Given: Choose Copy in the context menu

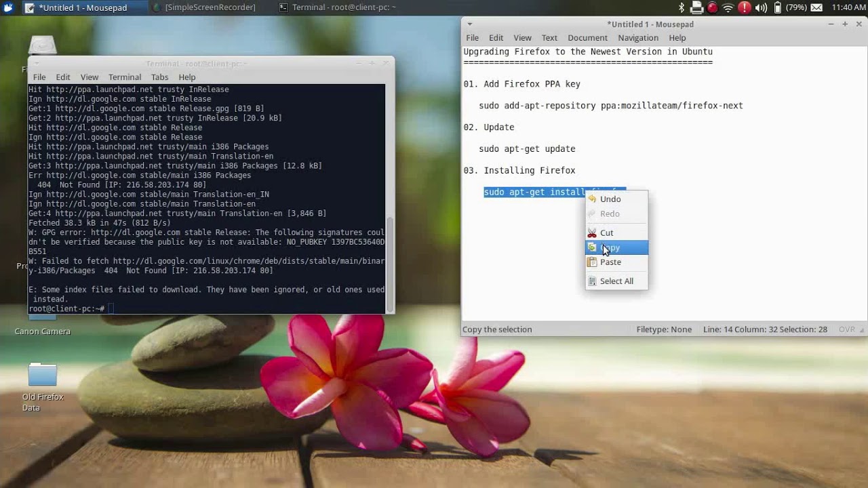Looking at the screenshot, I should point(616,248).
